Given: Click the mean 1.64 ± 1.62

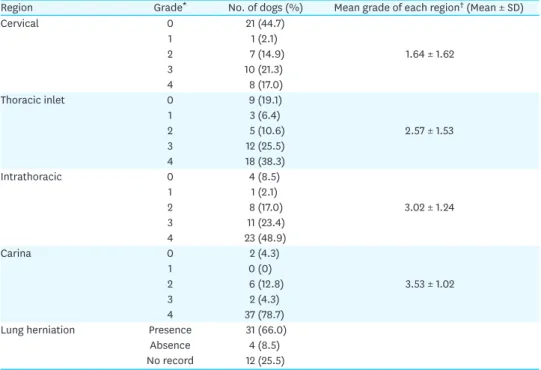Looking at the screenshot, I should pyautogui.click(x=430, y=54).
